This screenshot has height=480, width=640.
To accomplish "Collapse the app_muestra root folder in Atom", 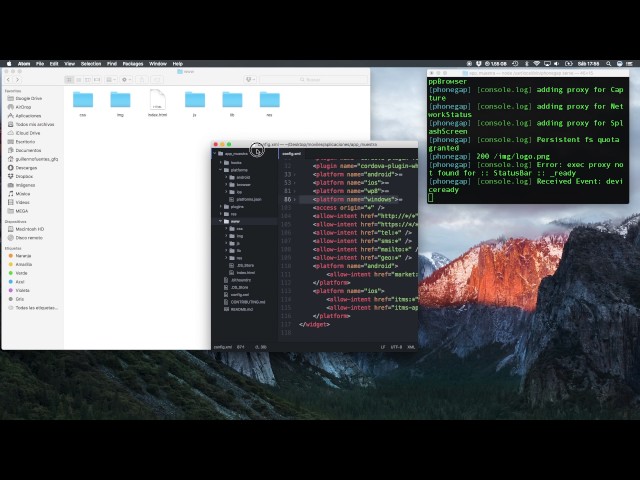I will 215,154.
